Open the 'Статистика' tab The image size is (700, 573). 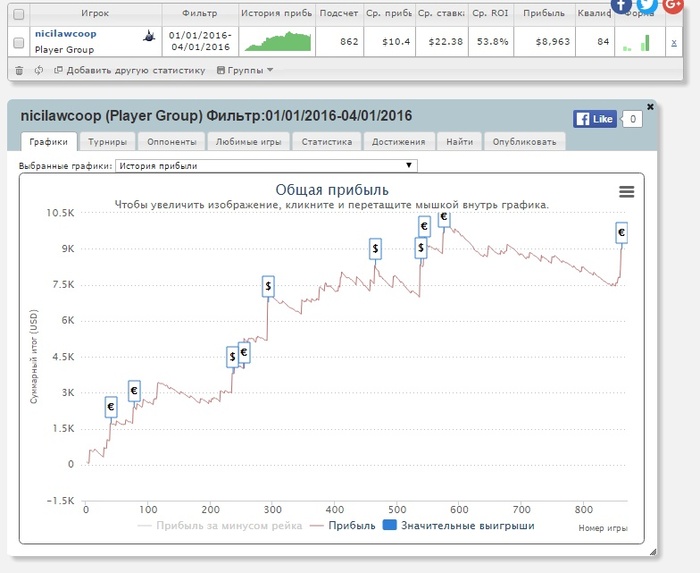pos(327,142)
